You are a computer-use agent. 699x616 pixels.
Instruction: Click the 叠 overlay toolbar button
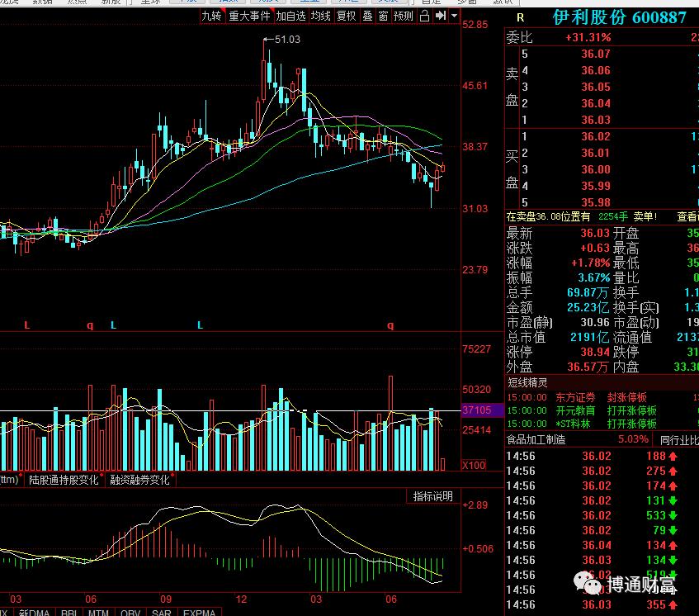367,16
